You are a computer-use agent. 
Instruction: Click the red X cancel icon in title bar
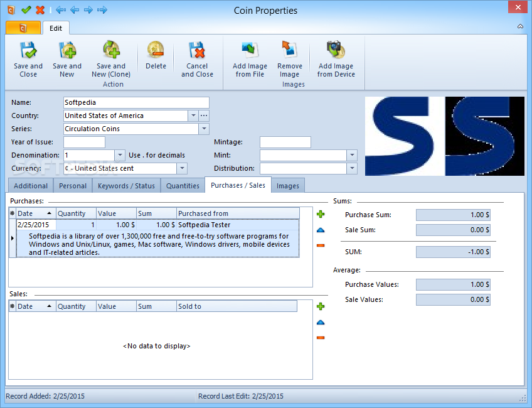40,10
